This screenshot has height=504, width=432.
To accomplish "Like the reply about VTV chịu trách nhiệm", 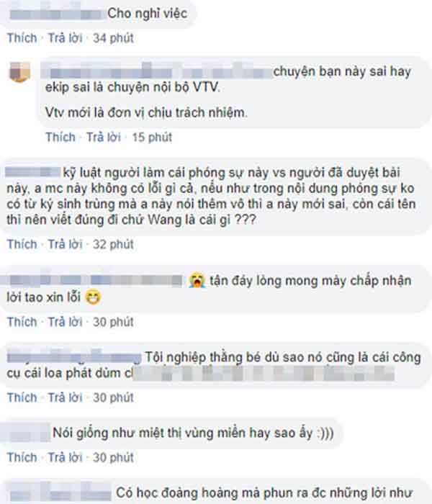I will pyautogui.click(x=60, y=138).
